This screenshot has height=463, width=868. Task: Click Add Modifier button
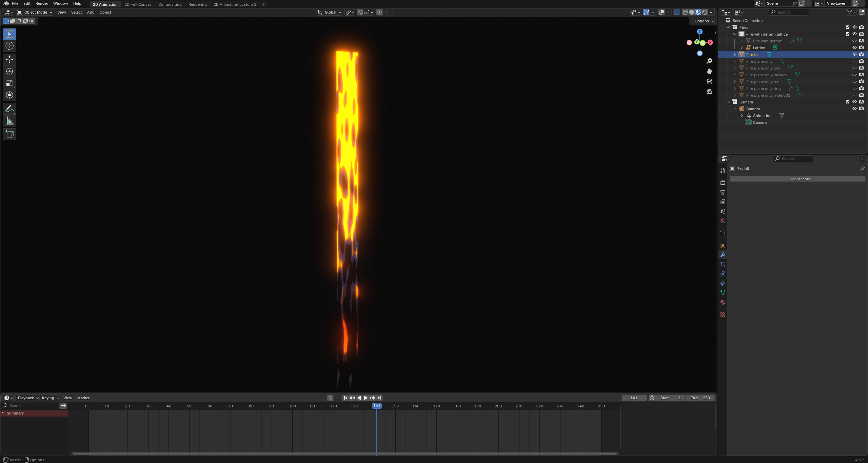(x=797, y=179)
